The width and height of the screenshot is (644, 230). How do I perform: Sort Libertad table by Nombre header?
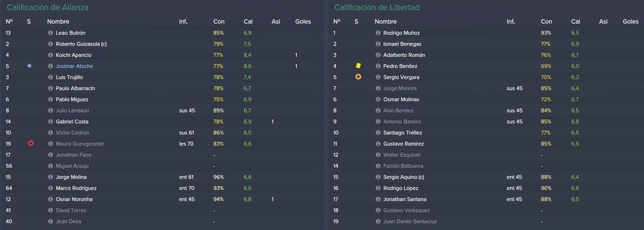pos(386,21)
